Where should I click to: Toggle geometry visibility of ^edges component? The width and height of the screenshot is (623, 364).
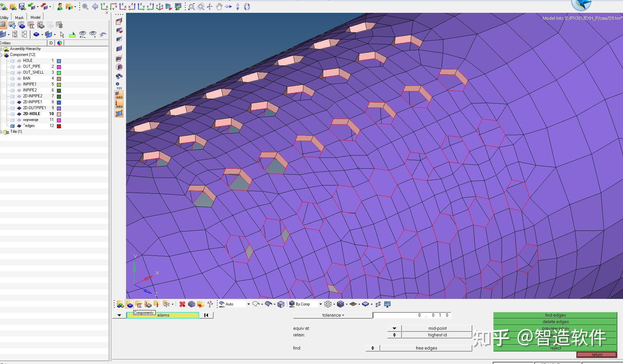pos(13,126)
